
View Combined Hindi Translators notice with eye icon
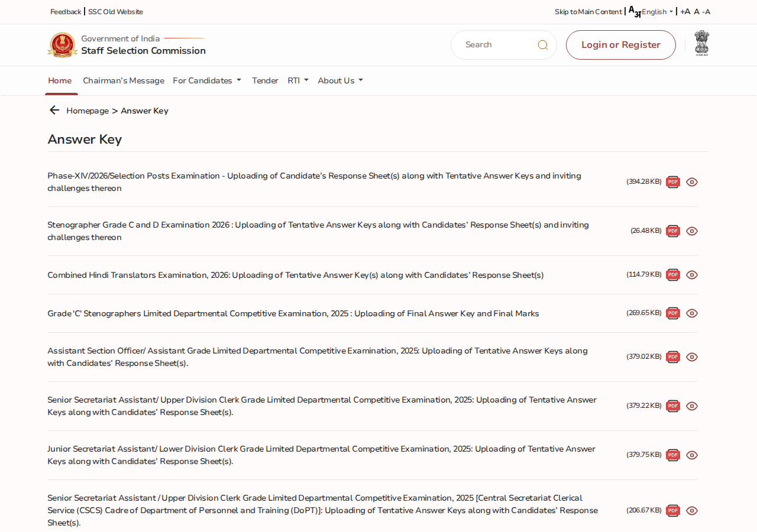pyautogui.click(x=692, y=275)
